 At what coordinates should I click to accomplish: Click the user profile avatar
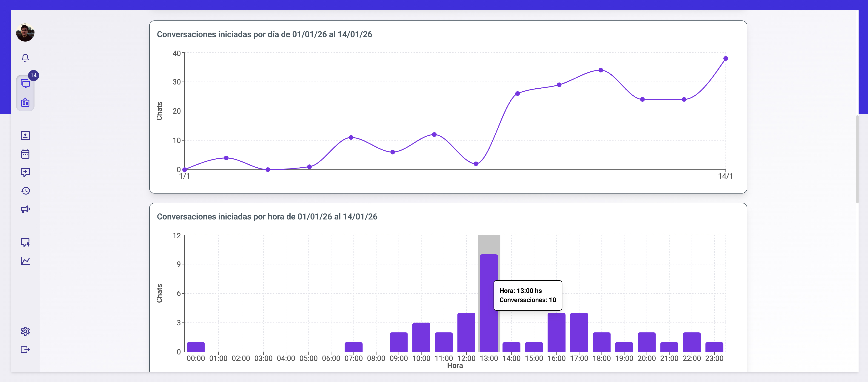click(25, 33)
